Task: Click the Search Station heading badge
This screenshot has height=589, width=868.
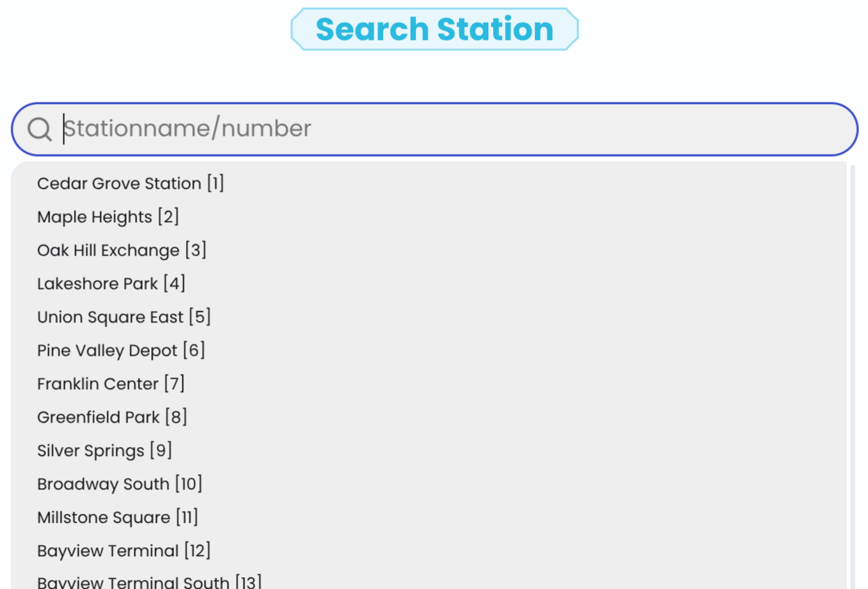Action: pos(434,29)
